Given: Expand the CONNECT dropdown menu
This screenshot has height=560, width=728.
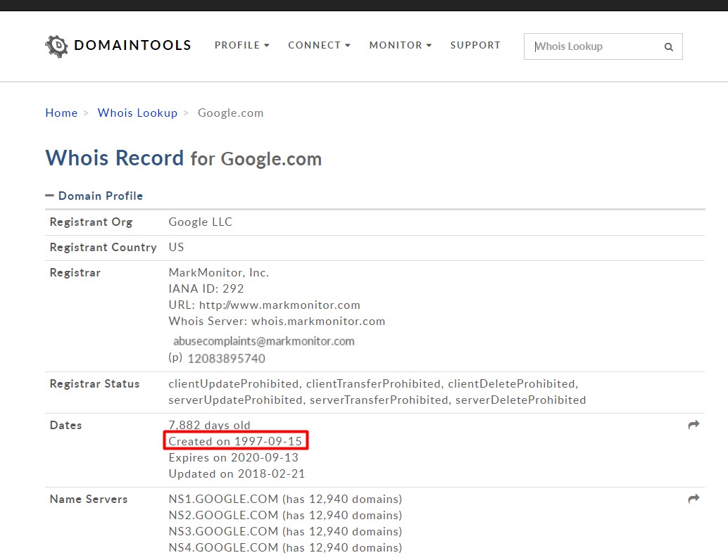Looking at the screenshot, I should tap(318, 45).
